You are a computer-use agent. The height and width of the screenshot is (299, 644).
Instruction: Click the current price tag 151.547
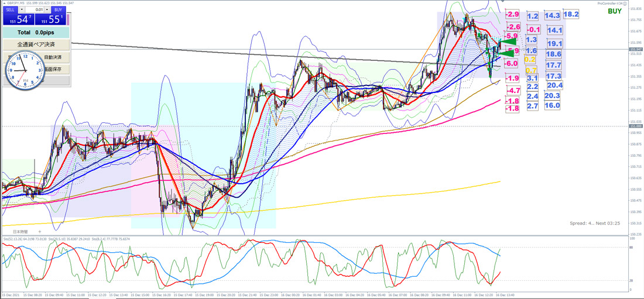click(636, 49)
